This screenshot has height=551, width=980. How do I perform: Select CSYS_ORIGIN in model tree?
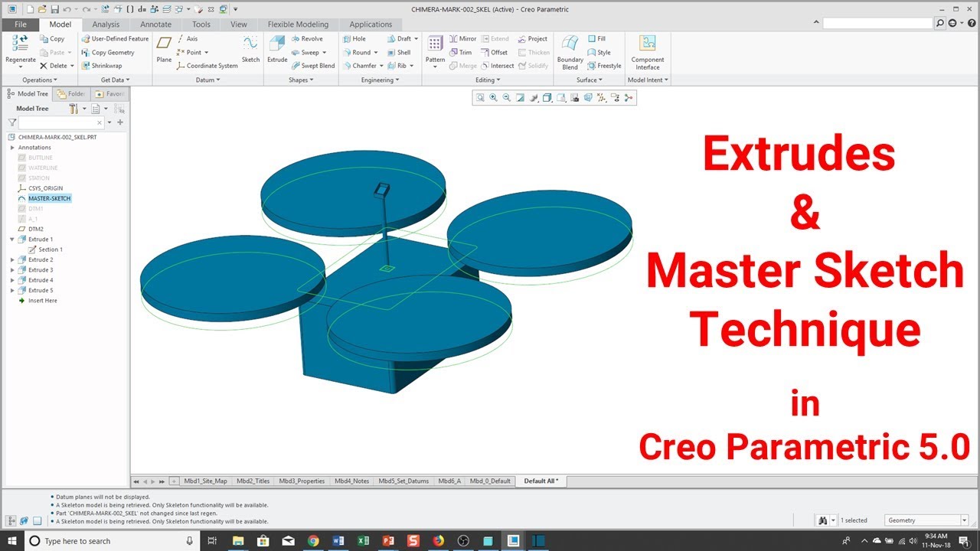point(46,188)
